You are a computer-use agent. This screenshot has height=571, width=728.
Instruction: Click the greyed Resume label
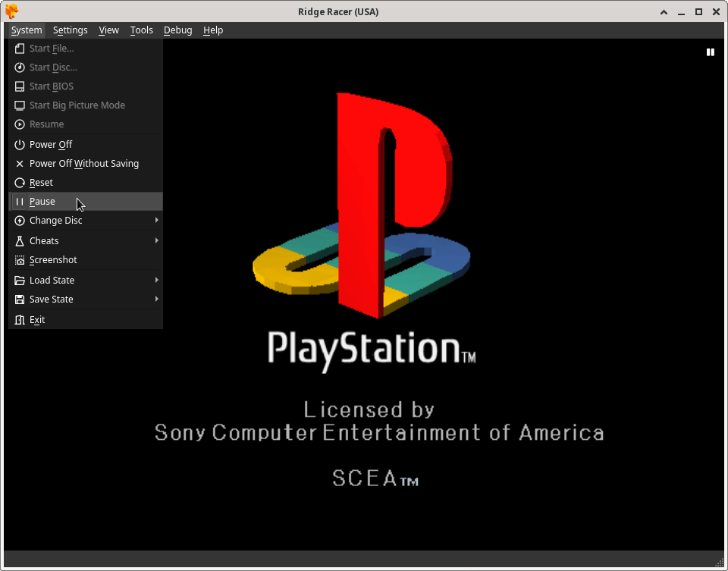(46, 124)
